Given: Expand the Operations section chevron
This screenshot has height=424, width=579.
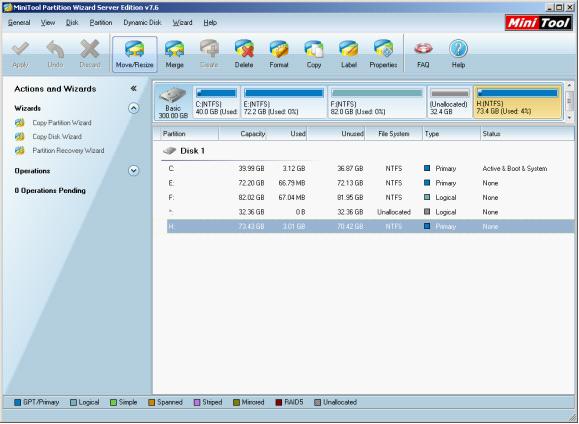Looking at the screenshot, I should click(134, 171).
